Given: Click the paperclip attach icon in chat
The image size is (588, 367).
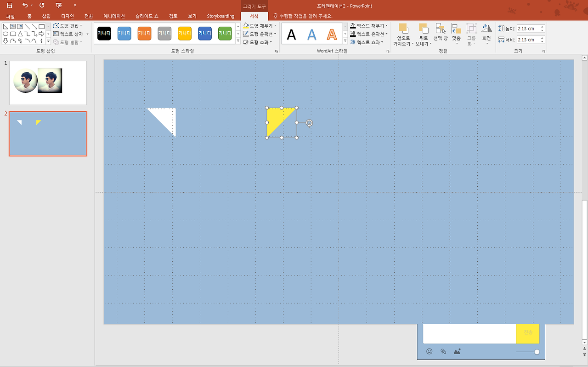Looking at the screenshot, I should [x=443, y=351].
